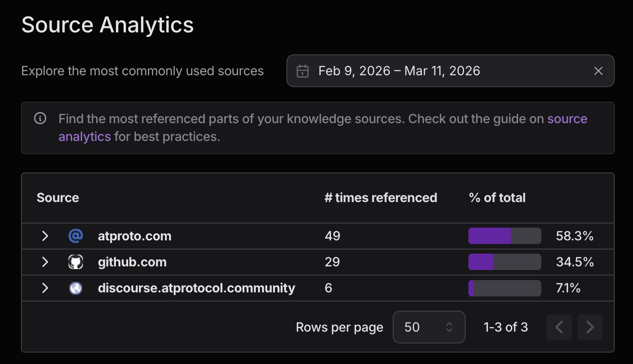Screen dimensions: 633x364
Task: Click the discourse globe favicon
Action: point(76,288)
